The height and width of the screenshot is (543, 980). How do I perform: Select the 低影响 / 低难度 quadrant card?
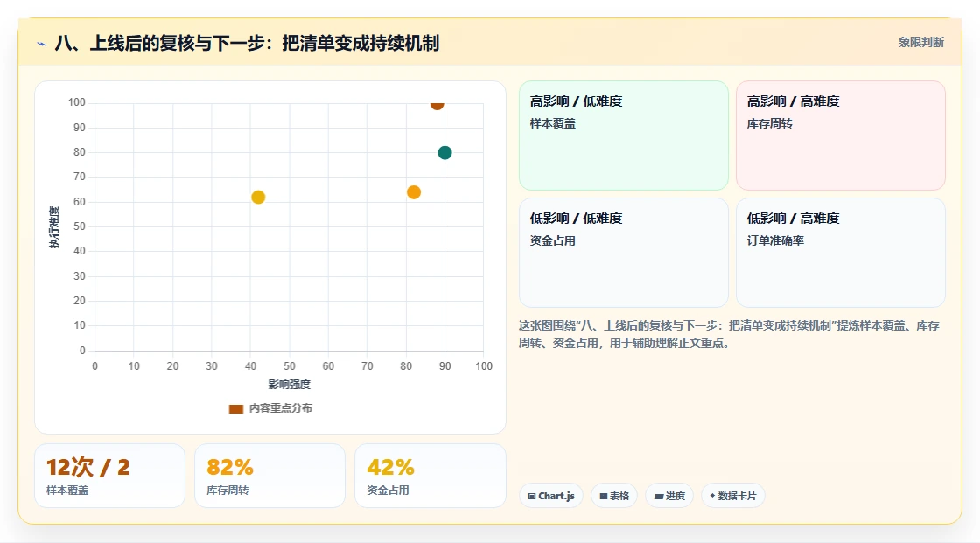tap(624, 253)
